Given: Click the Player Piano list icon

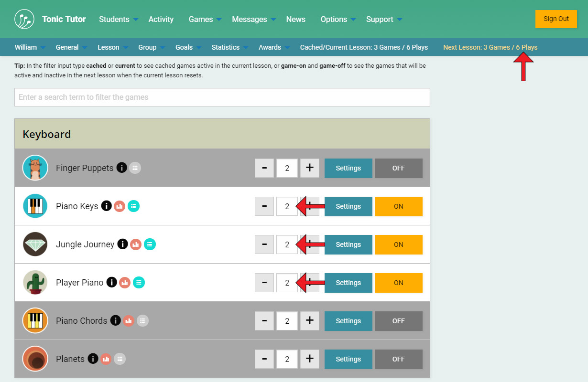Looking at the screenshot, I should pos(139,283).
